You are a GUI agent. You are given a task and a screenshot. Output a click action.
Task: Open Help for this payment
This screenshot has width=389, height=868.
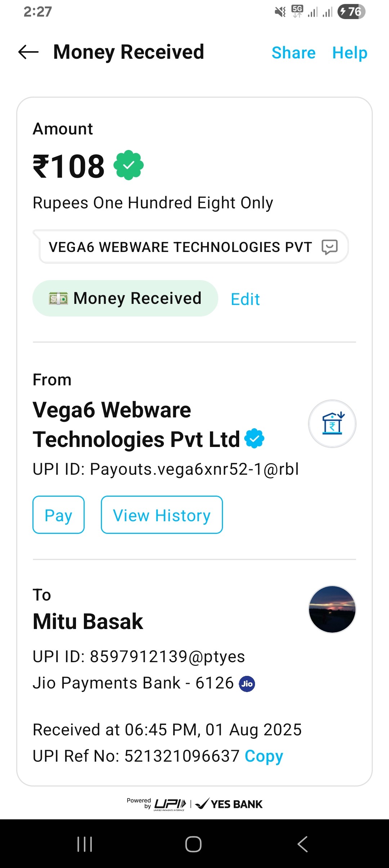point(349,53)
